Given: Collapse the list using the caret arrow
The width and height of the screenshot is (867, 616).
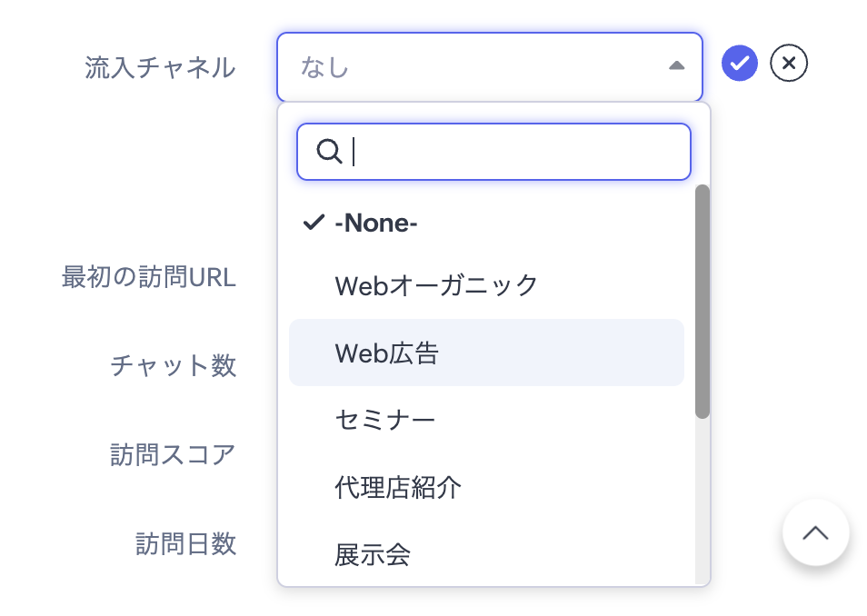Looking at the screenshot, I should tap(675, 66).
